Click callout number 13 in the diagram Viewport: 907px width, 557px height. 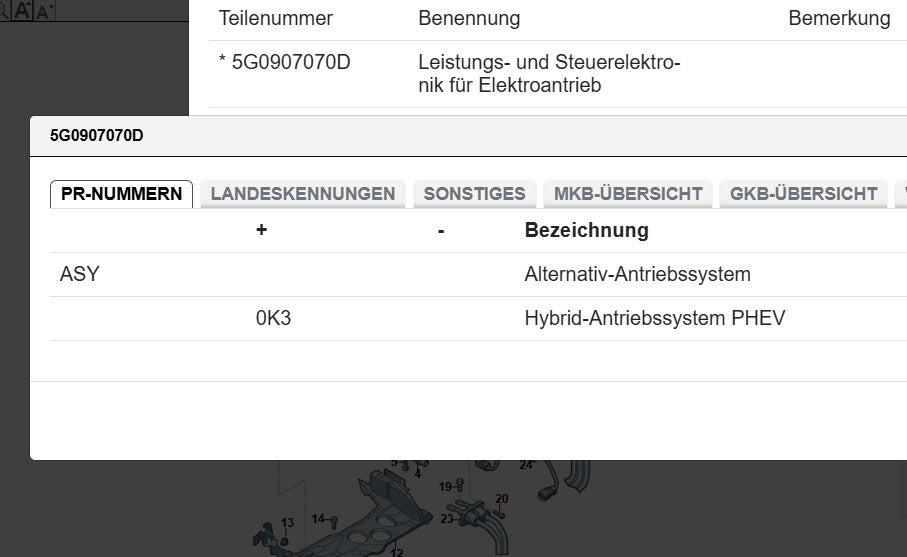(287, 523)
